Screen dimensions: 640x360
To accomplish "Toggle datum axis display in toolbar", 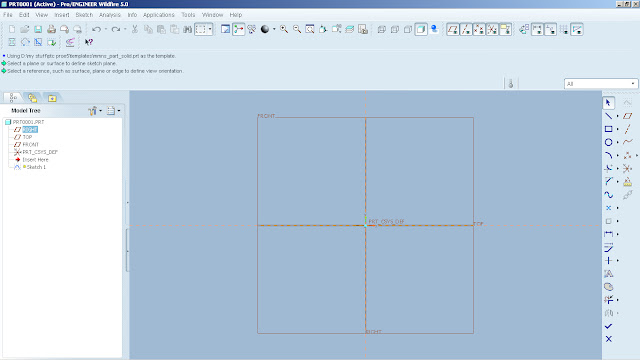I will [466, 29].
